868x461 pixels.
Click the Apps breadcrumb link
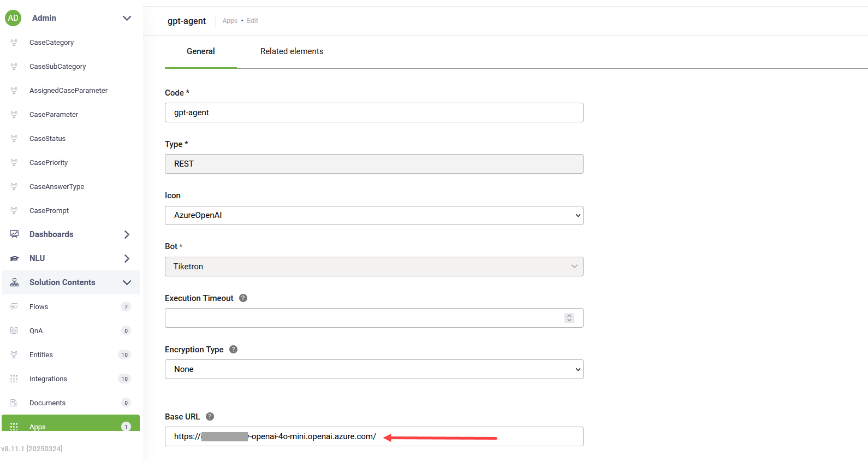coord(230,21)
